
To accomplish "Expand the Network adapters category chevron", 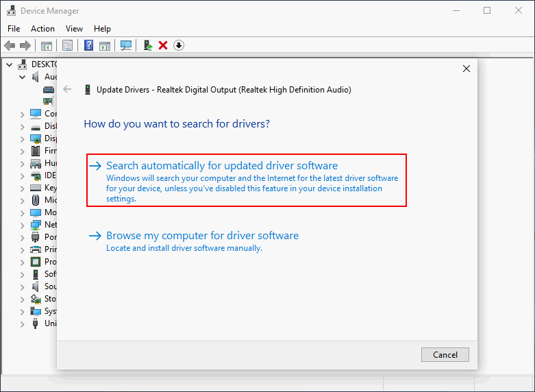I will pos(22,225).
